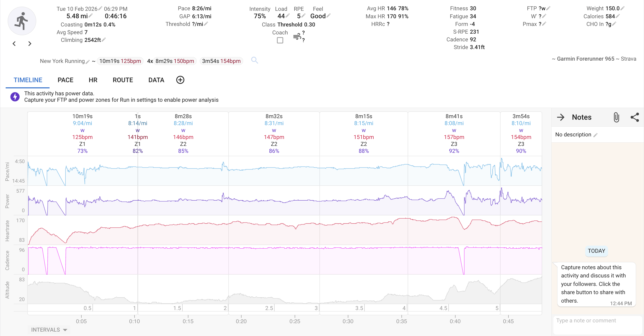644x336 pixels.
Task: Click the 4x 8m29s 150bpm interval chip
Action: click(x=175, y=61)
